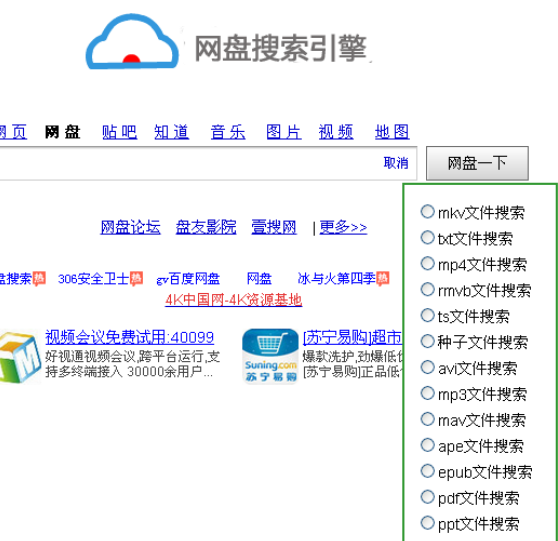
Task: Choose the mp4文件搜索 radio button
Action: tap(427, 263)
